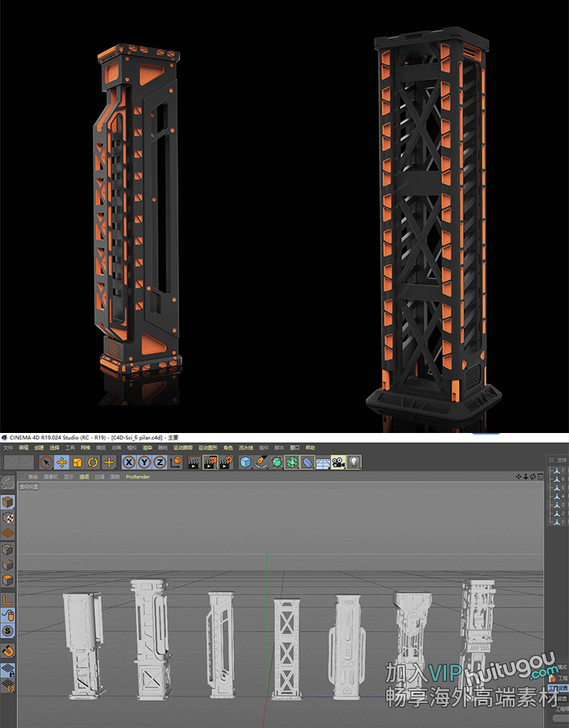Add a Cube primitive object

tap(246, 462)
